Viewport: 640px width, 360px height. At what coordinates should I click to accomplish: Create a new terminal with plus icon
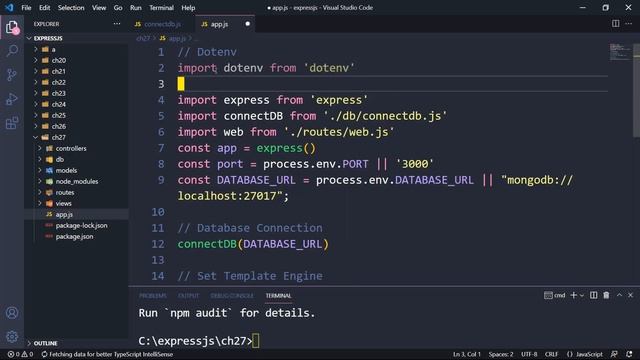tap(573, 295)
